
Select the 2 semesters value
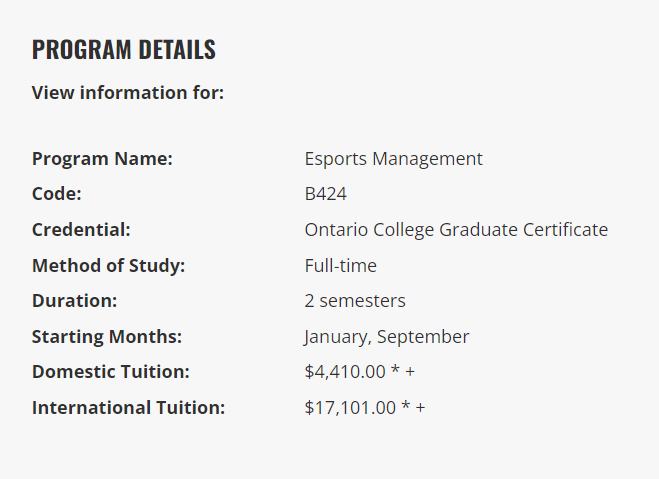(355, 300)
